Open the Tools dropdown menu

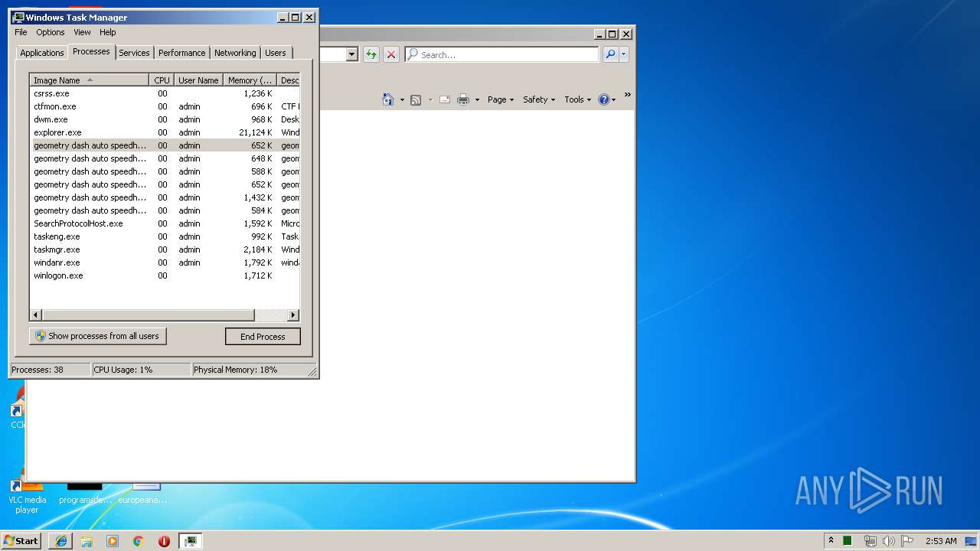click(578, 99)
